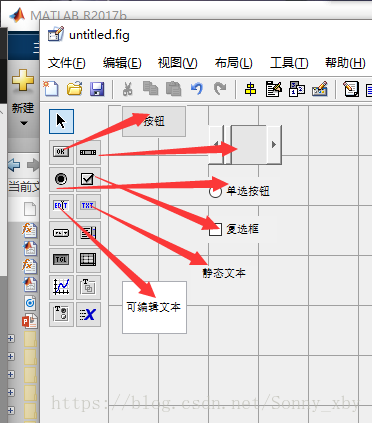Open the Tab Order Editor icon
This screenshot has width=372, height=423.
click(x=297, y=89)
